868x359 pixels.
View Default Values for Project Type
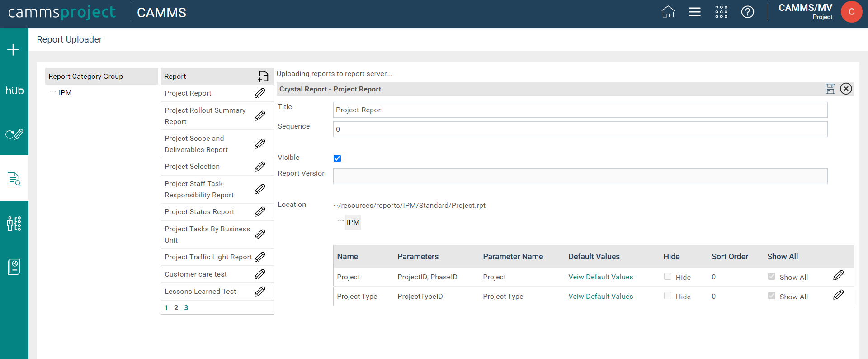600,297
